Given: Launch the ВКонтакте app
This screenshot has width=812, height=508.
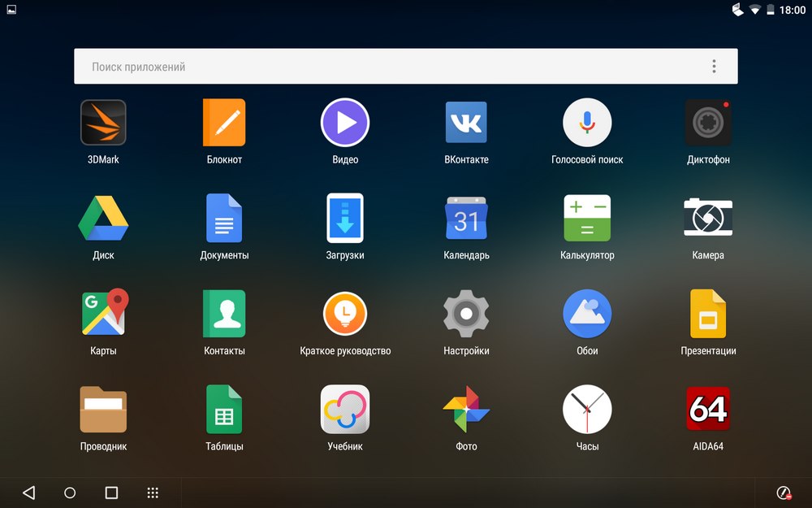Looking at the screenshot, I should point(466,123).
